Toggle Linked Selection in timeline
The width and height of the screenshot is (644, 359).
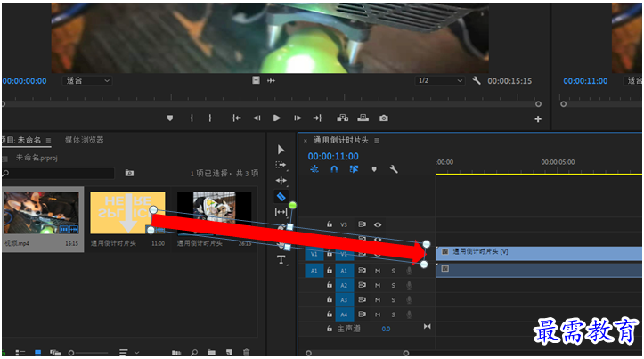coord(354,169)
